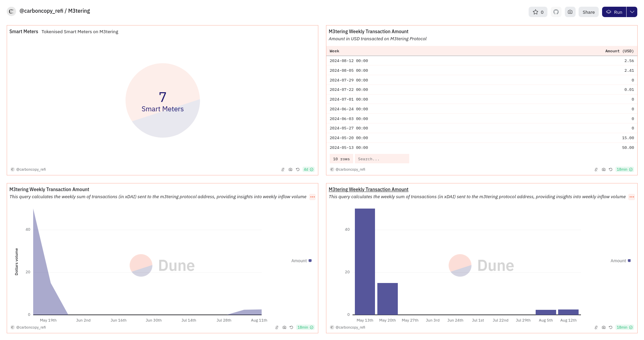Toggle the Amount legend in bar chart
The width and height of the screenshot is (644, 340).
click(x=621, y=261)
